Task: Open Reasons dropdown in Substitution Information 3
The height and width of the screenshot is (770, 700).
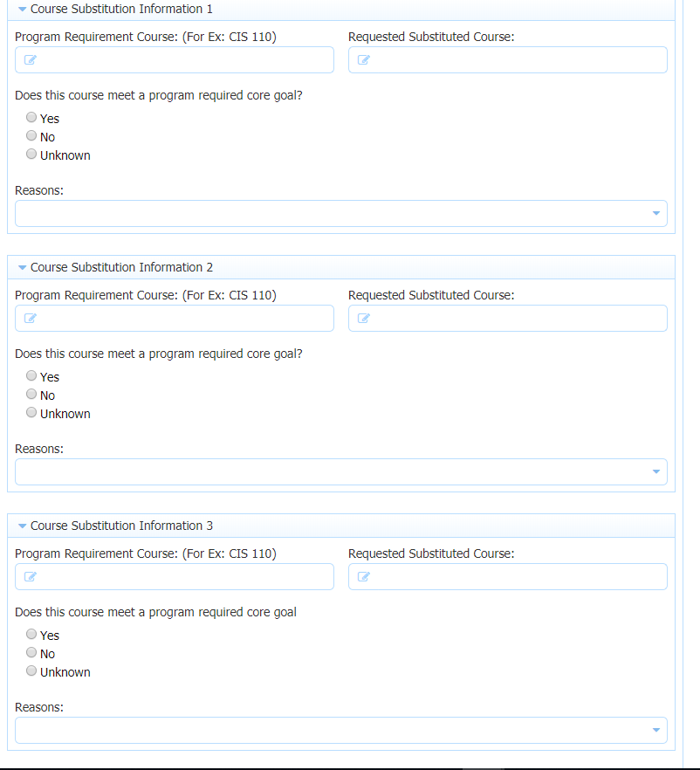Action: (341, 730)
